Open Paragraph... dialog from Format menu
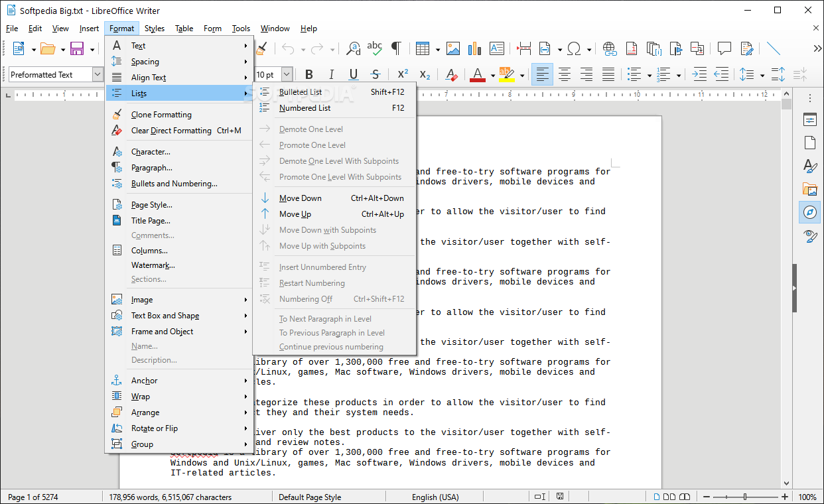 point(179,168)
